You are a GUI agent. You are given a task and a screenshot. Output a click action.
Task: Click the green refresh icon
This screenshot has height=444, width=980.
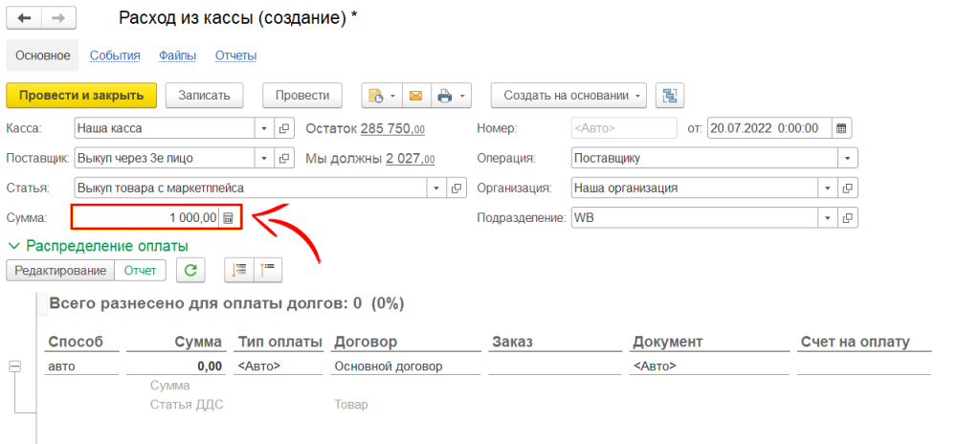(x=191, y=271)
